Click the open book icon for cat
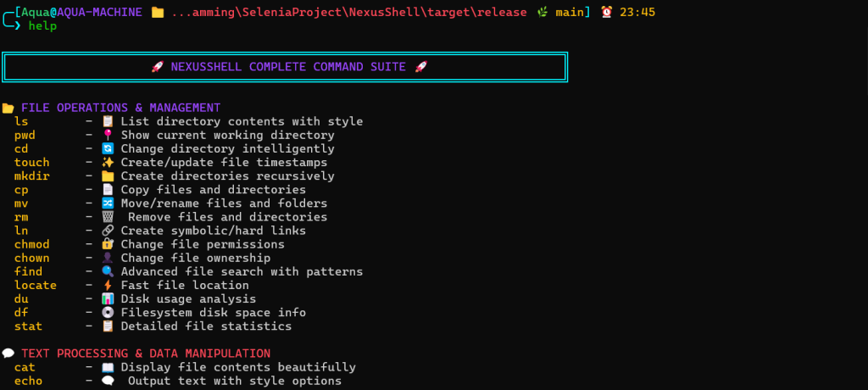 point(108,367)
